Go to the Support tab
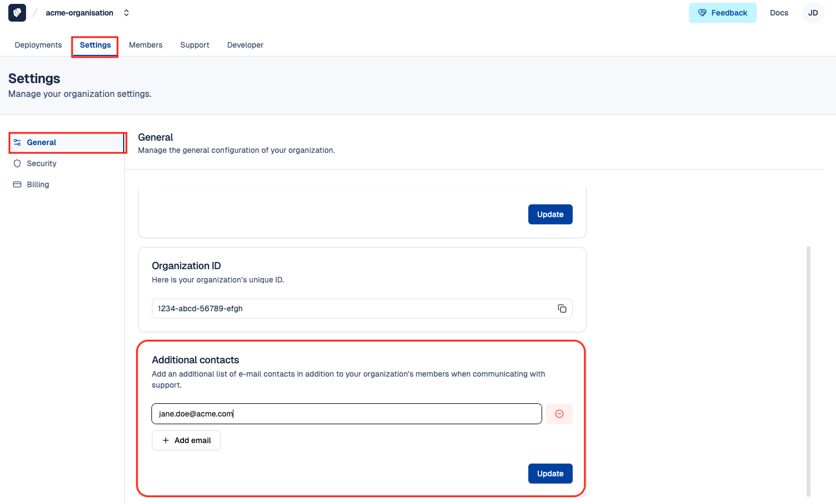The height and width of the screenshot is (504, 836). pyautogui.click(x=195, y=45)
